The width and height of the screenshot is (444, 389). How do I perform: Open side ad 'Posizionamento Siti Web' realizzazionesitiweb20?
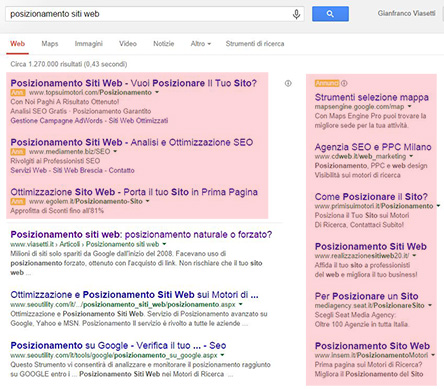click(371, 246)
